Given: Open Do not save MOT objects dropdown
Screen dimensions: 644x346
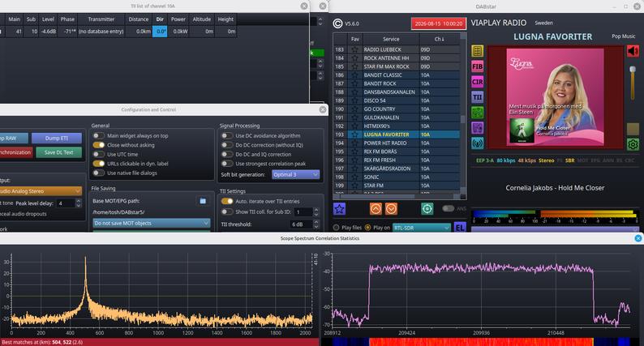Looking at the screenshot, I should (152, 223).
